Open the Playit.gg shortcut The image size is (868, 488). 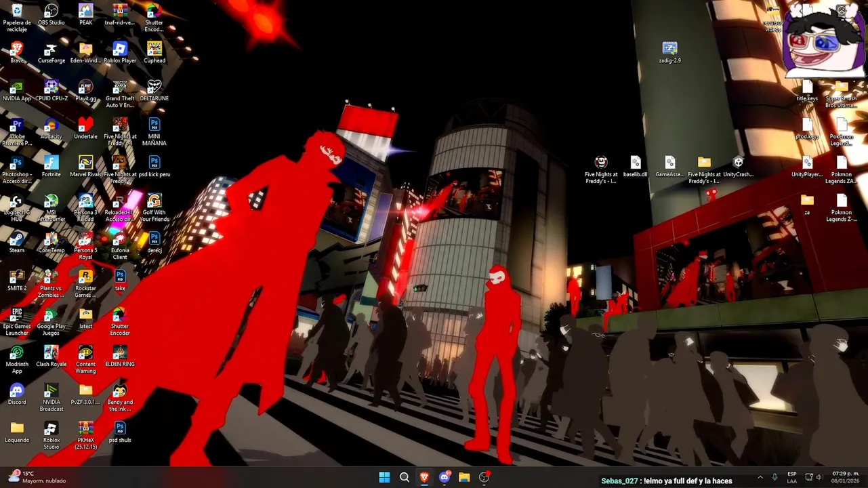[x=85, y=90]
